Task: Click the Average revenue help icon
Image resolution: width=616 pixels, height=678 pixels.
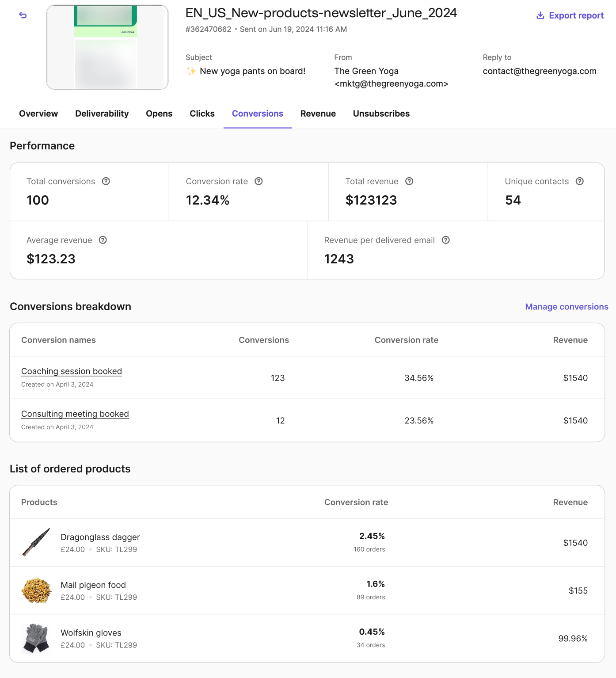Action: (x=103, y=240)
